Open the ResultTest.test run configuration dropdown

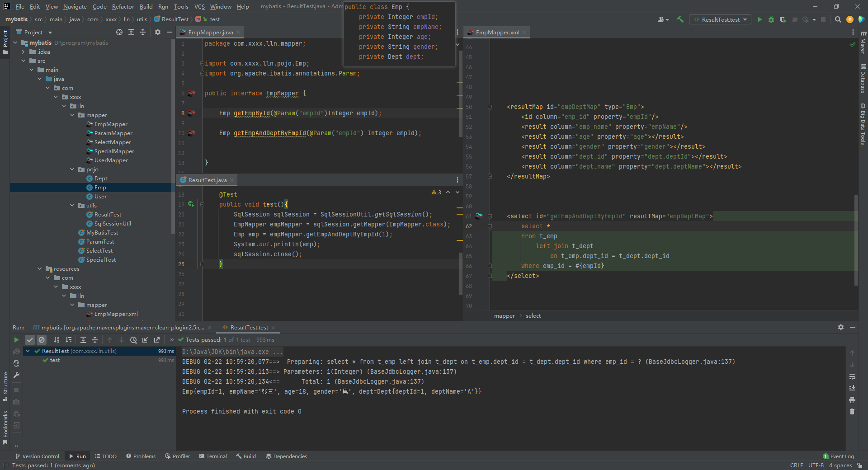click(720, 19)
